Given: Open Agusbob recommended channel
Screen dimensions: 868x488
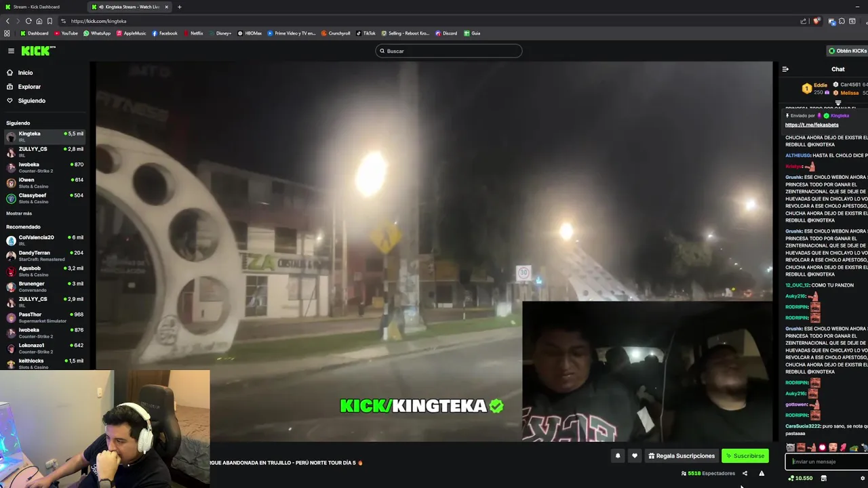Looking at the screenshot, I should (x=45, y=271).
